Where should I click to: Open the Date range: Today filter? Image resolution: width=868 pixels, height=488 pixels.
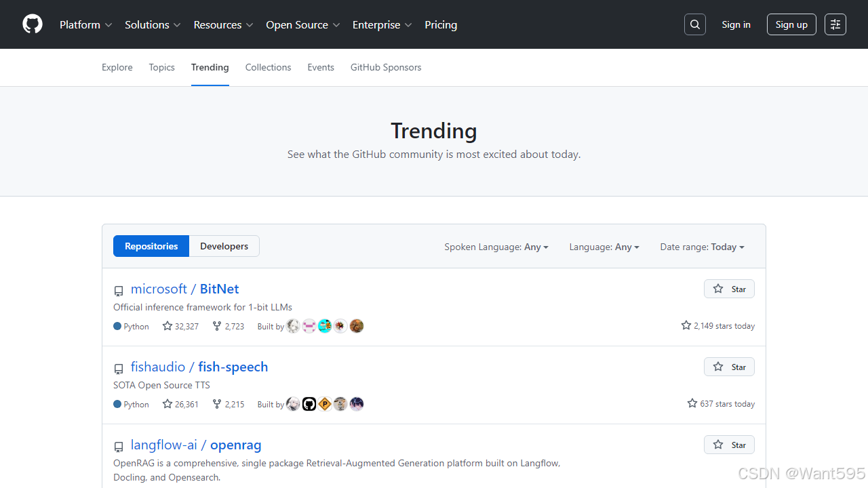703,247
